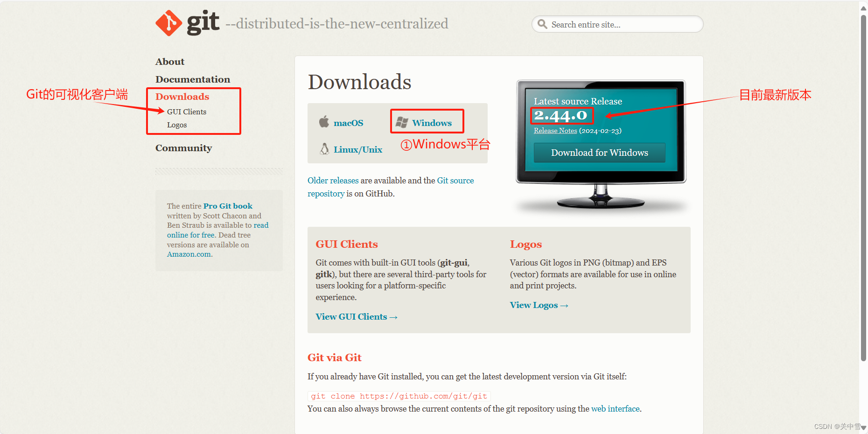
Task: Click Download for Windows button
Action: click(600, 153)
